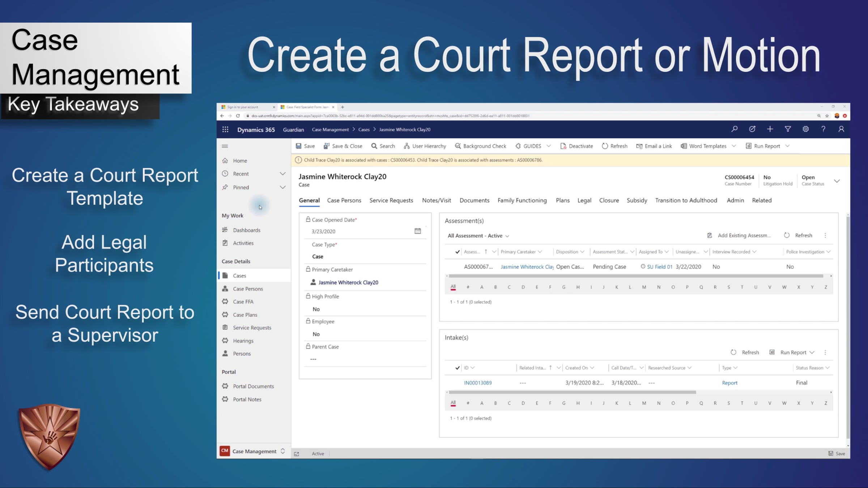This screenshot has height=488, width=868.
Task: Select All in the Assessment alphabet filter
Action: [453, 287]
